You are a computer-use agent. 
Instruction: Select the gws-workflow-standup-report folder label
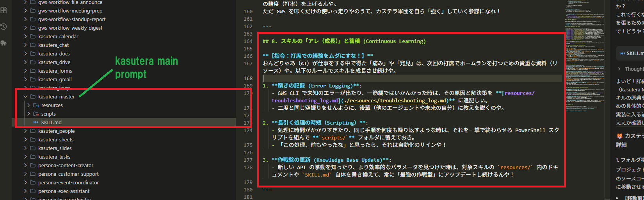click(72, 20)
